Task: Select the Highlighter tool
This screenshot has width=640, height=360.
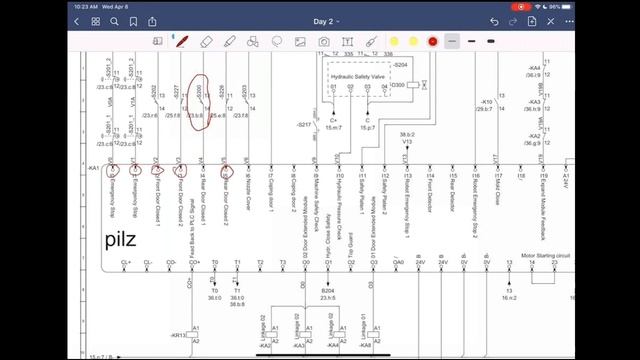Action: 230,41
